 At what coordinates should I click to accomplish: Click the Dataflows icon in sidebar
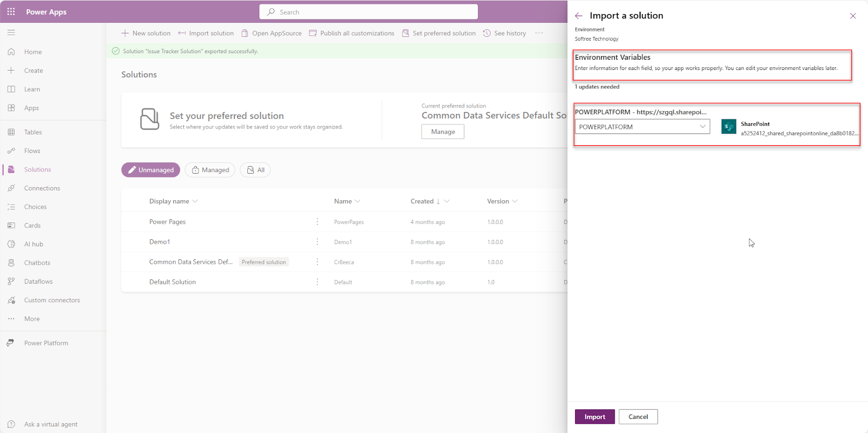(x=11, y=281)
